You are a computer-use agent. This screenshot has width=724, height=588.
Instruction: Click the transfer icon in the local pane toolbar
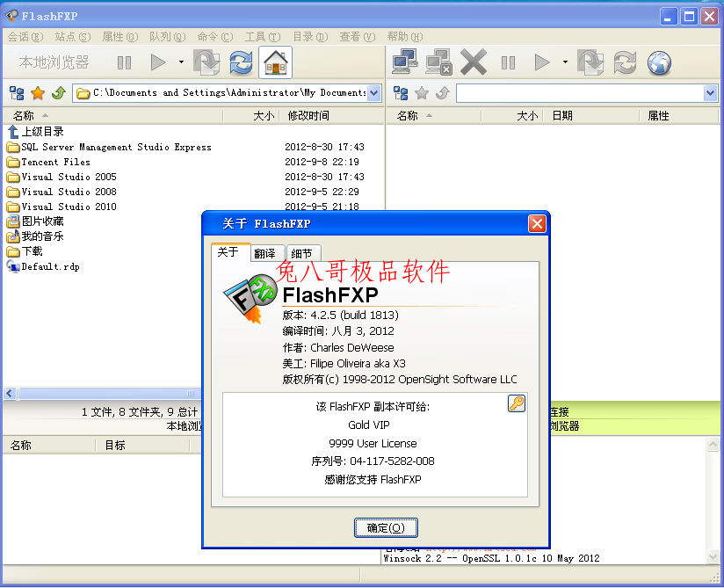[x=206, y=62]
